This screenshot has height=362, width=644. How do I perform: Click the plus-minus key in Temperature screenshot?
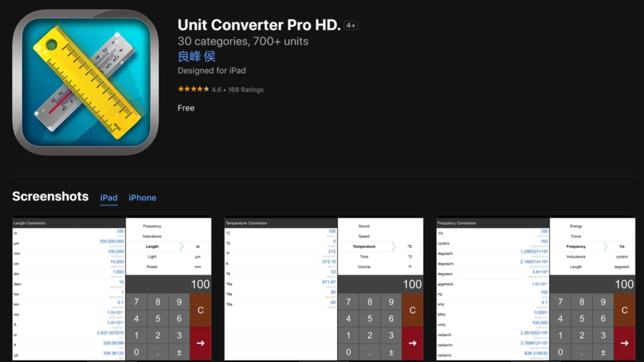(391, 352)
